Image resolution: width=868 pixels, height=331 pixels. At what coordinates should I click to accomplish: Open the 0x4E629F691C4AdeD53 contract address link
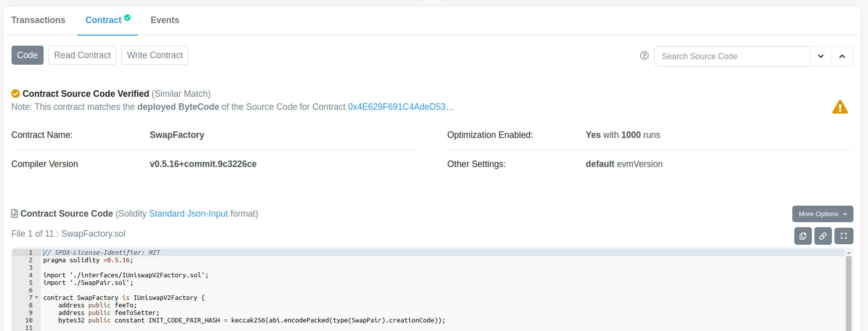click(x=400, y=107)
